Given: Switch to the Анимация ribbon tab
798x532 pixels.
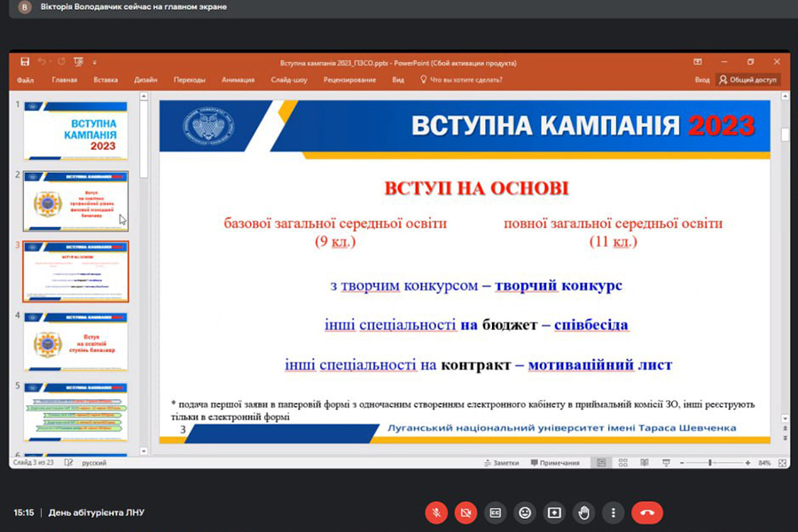Looking at the screenshot, I should coord(238,80).
